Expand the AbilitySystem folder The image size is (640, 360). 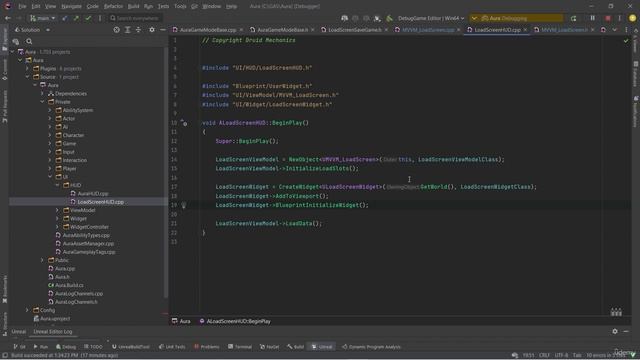tap(50, 110)
